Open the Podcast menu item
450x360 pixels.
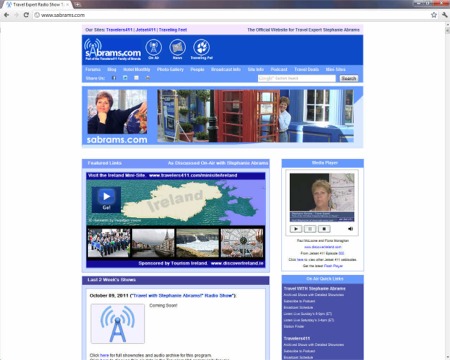279,69
